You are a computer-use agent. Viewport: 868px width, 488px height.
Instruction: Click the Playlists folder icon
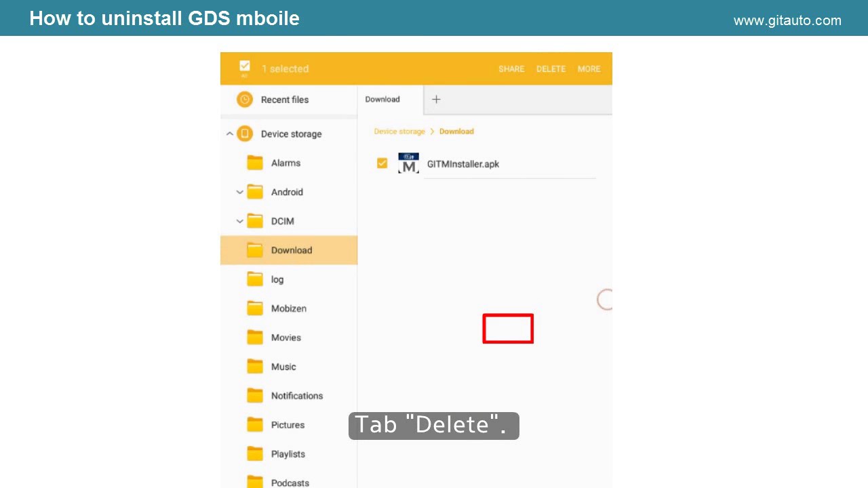click(x=255, y=454)
